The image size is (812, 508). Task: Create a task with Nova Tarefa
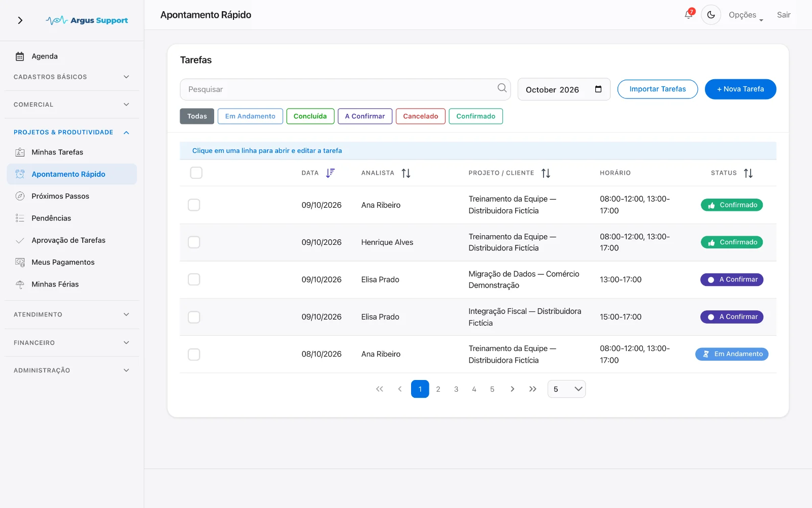tap(740, 89)
